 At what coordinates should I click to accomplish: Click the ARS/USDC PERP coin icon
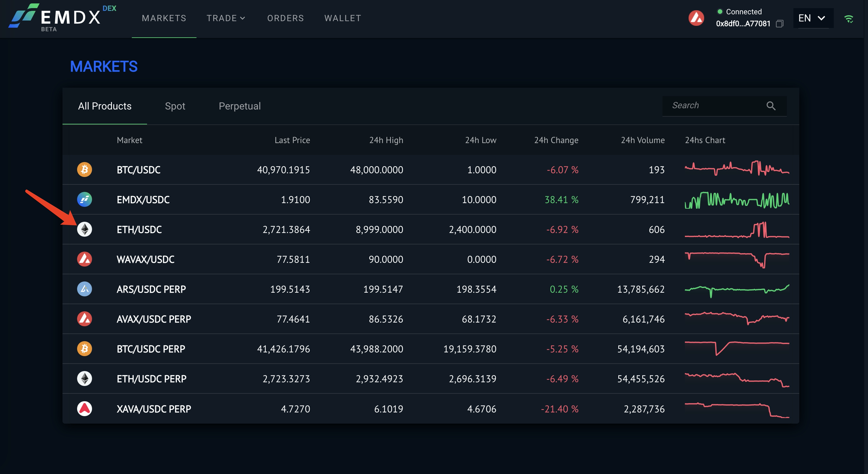(x=84, y=289)
